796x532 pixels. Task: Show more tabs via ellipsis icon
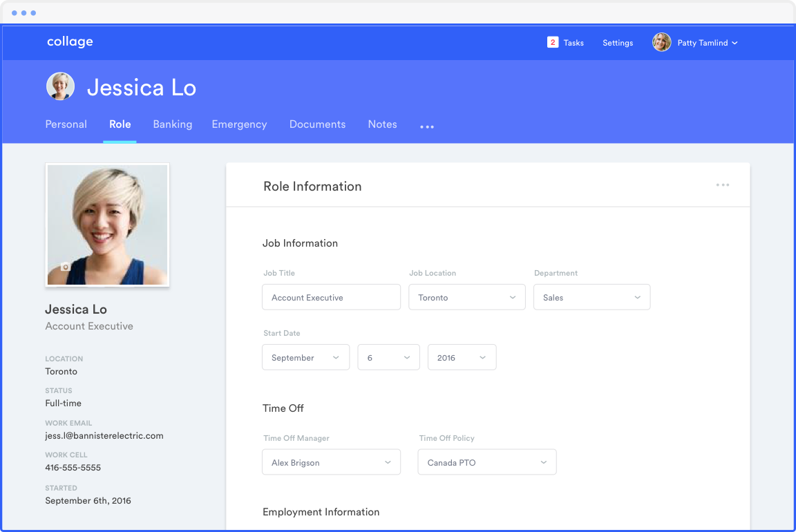pyautogui.click(x=427, y=126)
